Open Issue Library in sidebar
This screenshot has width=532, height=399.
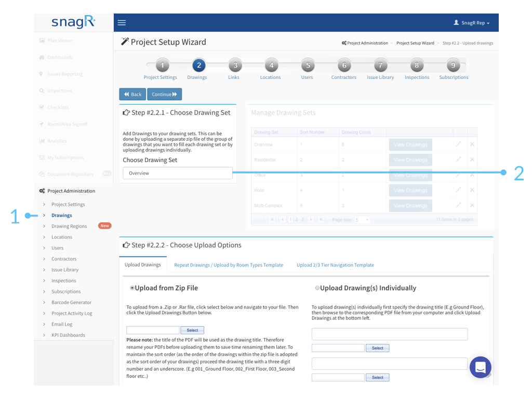click(65, 270)
